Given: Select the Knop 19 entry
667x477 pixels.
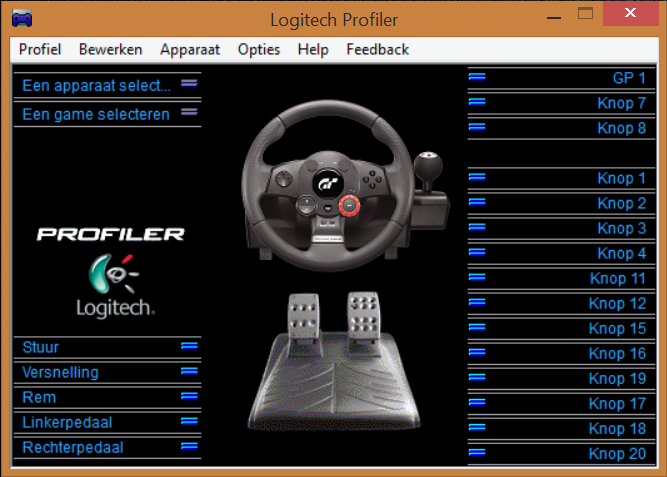Looking at the screenshot, I should tap(561, 379).
